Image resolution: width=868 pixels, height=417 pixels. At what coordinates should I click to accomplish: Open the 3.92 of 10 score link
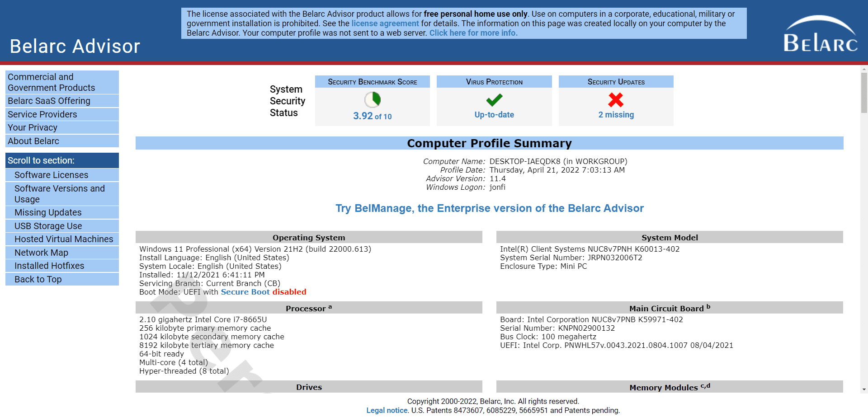pos(373,116)
